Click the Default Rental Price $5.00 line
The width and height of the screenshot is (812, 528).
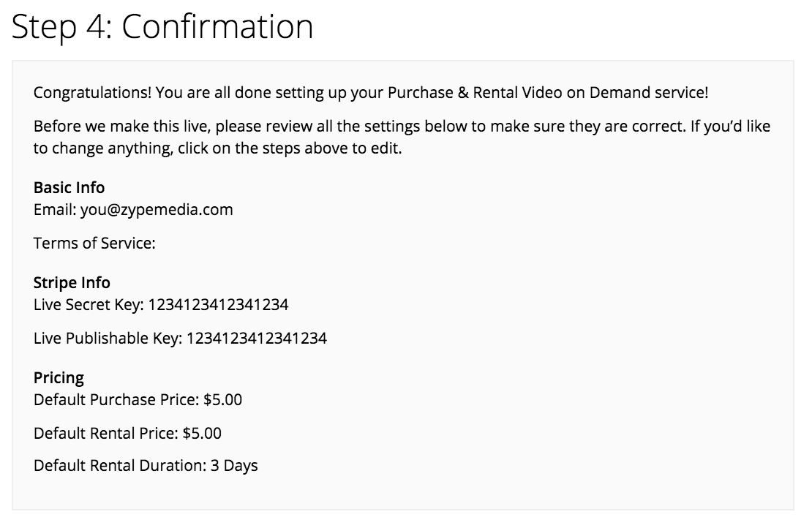coord(127,433)
